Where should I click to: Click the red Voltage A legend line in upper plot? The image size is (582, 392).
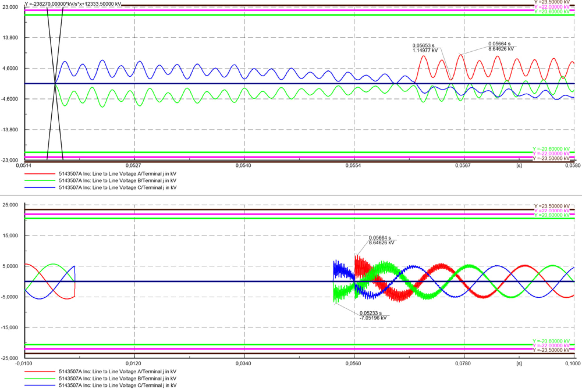coord(40,174)
